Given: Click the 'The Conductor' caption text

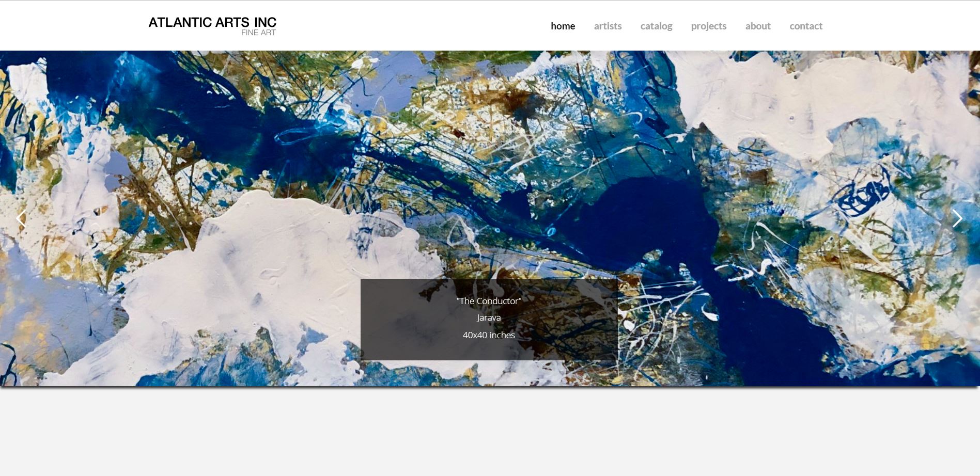Looking at the screenshot, I should click(x=489, y=300).
